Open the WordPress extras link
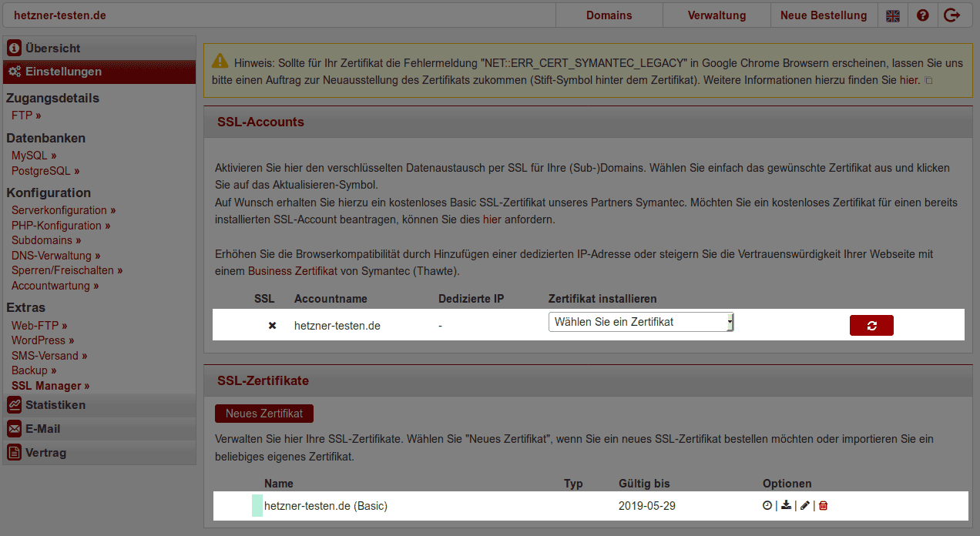This screenshot has width=980, height=536. (x=43, y=340)
